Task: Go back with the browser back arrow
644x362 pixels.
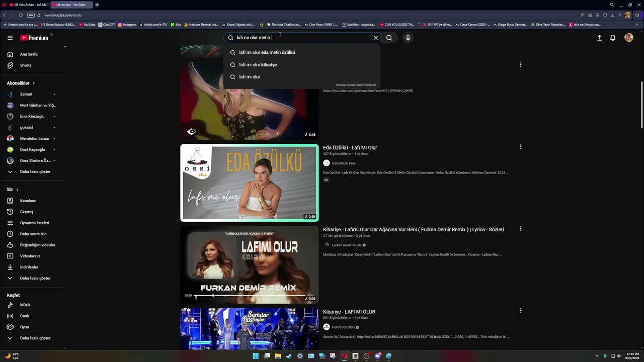Action: (x=5, y=15)
